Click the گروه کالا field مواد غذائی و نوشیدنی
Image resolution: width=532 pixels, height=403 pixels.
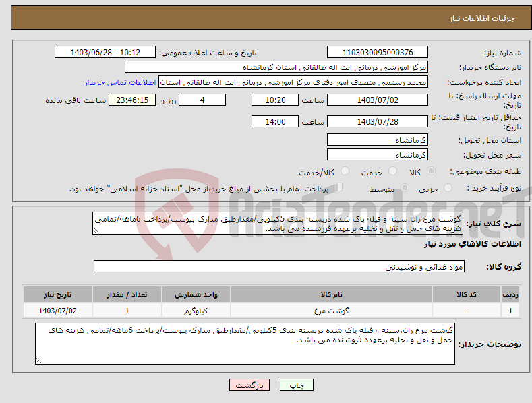(x=279, y=267)
